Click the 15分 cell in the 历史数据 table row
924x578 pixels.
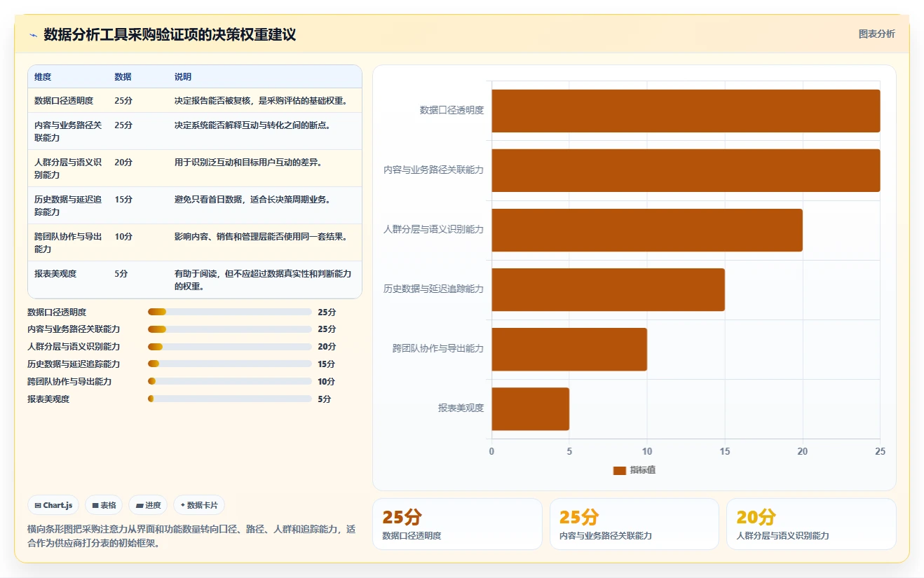click(x=123, y=200)
